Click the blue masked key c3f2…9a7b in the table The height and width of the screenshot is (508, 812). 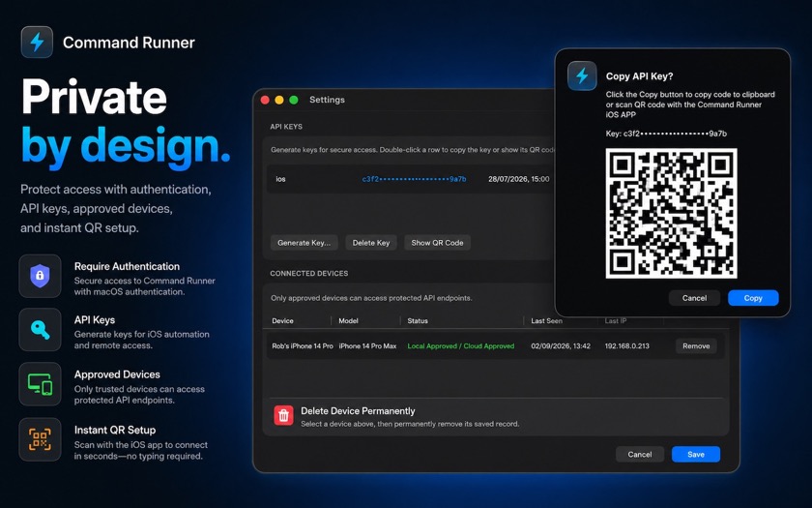415,179
